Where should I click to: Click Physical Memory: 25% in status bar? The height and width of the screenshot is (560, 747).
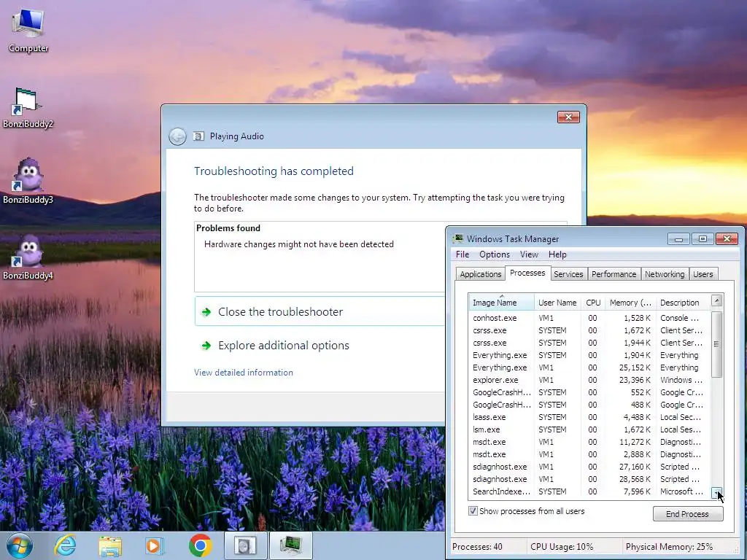[x=670, y=547]
